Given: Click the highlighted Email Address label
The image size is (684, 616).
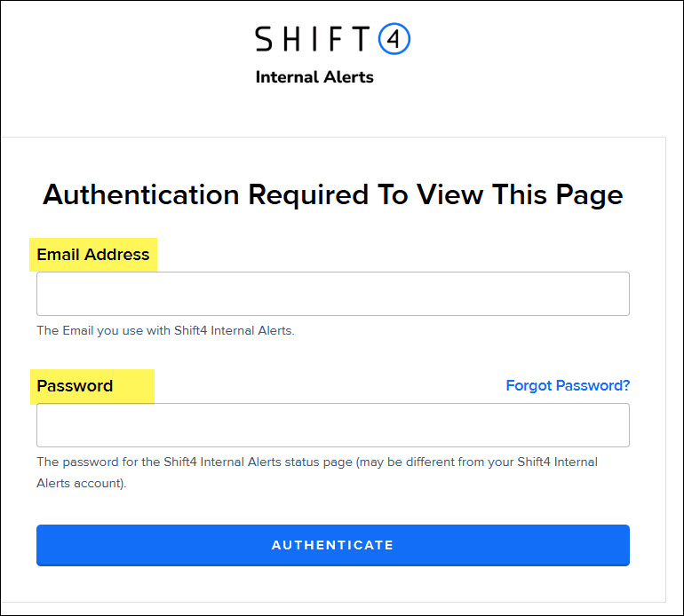Looking at the screenshot, I should (93, 255).
